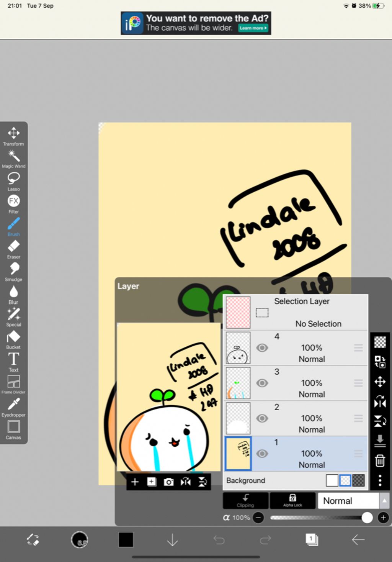Switch brush and eraser in bottom bar

tap(33, 540)
